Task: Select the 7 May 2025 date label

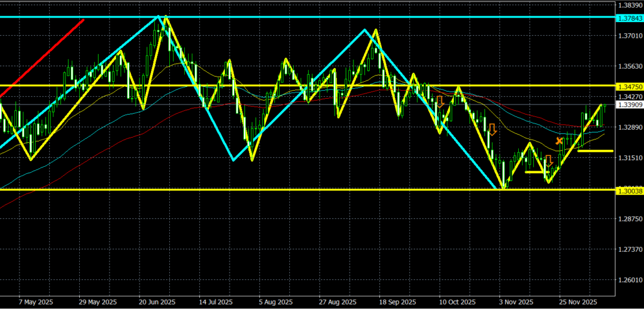Action: click(x=36, y=302)
